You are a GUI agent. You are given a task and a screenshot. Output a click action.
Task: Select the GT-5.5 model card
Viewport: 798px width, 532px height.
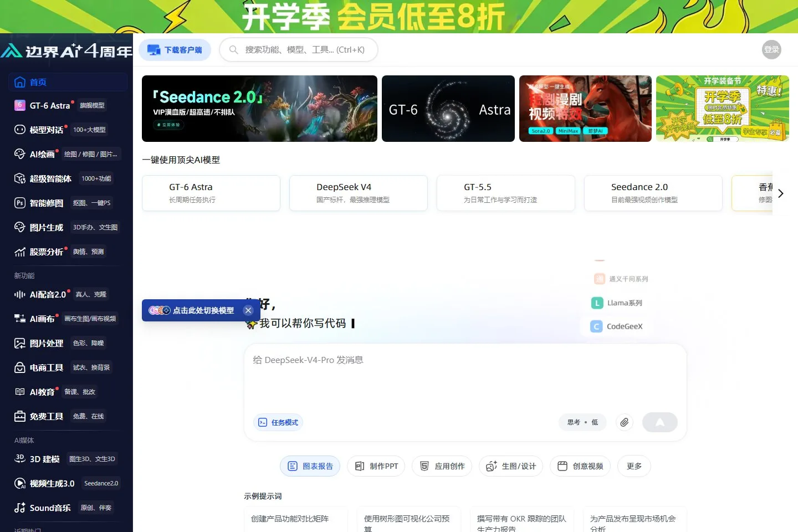tap(506, 193)
